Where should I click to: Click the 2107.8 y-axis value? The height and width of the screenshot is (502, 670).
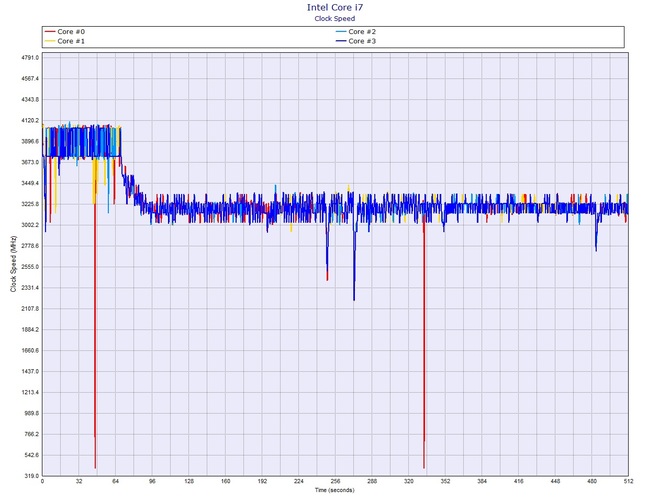(x=30, y=309)
